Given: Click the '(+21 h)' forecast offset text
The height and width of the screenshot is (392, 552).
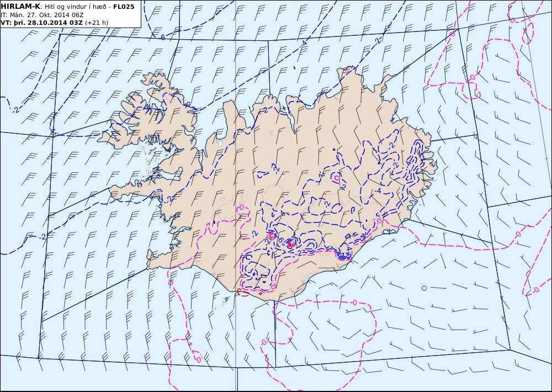Looking at the screenshot, I should pyautogui.click(x=97, y=23).
